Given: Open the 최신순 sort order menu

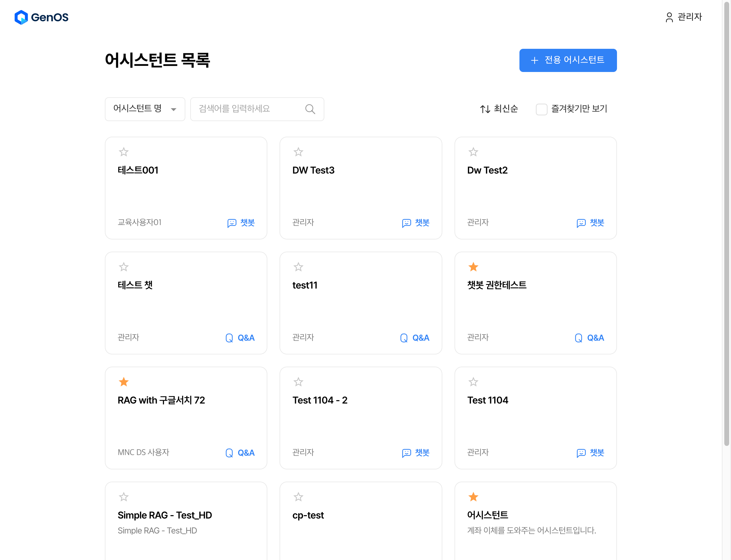Looking at the screenshot, I should (505, 109).
